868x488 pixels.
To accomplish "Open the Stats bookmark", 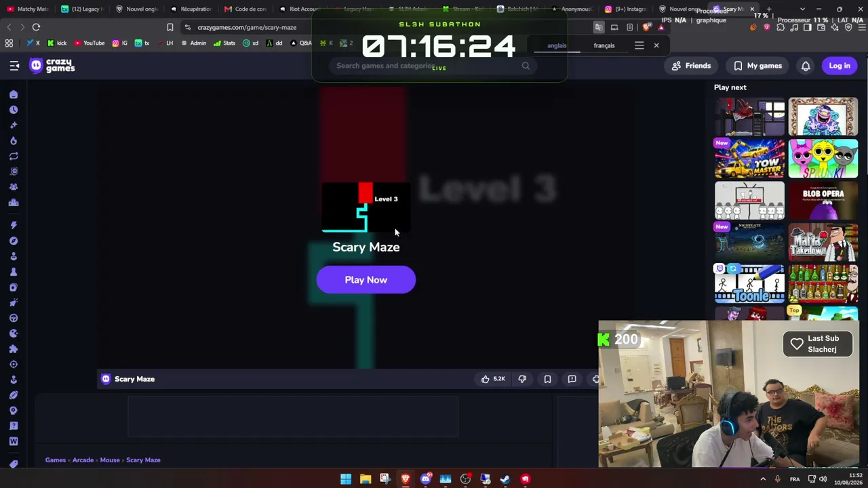I will (224, 43).
